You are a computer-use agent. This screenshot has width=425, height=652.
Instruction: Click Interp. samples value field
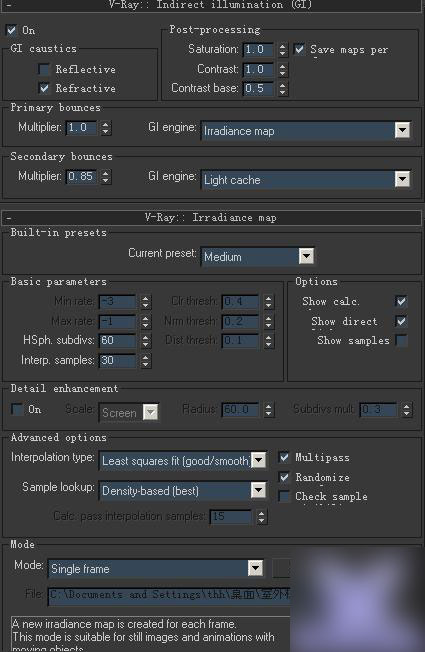117,361
